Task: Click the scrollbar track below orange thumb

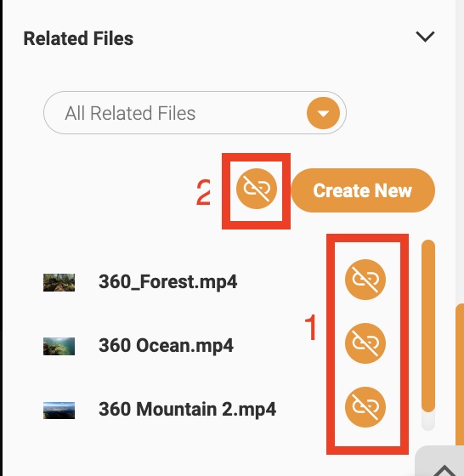Action: (428, 422)
